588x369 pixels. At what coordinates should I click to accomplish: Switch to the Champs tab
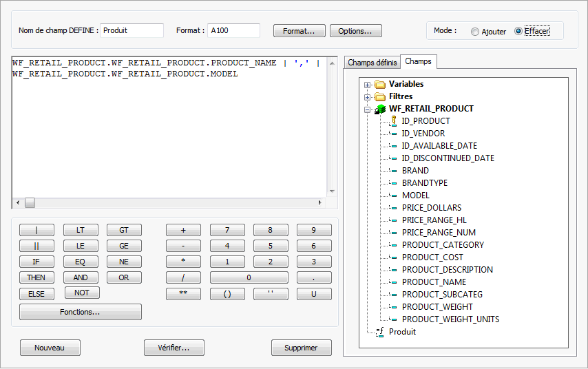(418, 61)
